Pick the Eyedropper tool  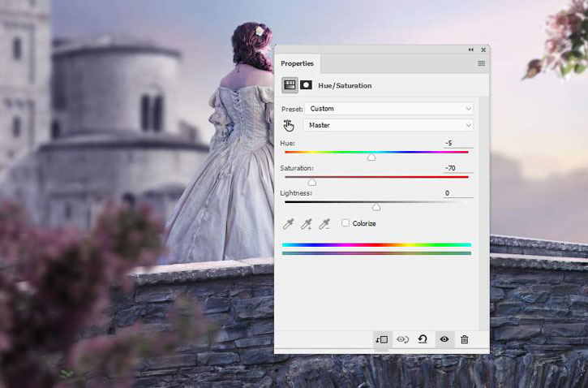288,224
